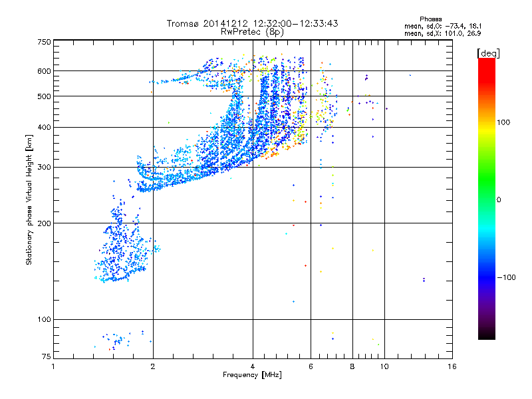This screenshot has height=399, width=532.
Task: Click the 'Frequency [MHz]' axis label
Action: coord(252,375)
